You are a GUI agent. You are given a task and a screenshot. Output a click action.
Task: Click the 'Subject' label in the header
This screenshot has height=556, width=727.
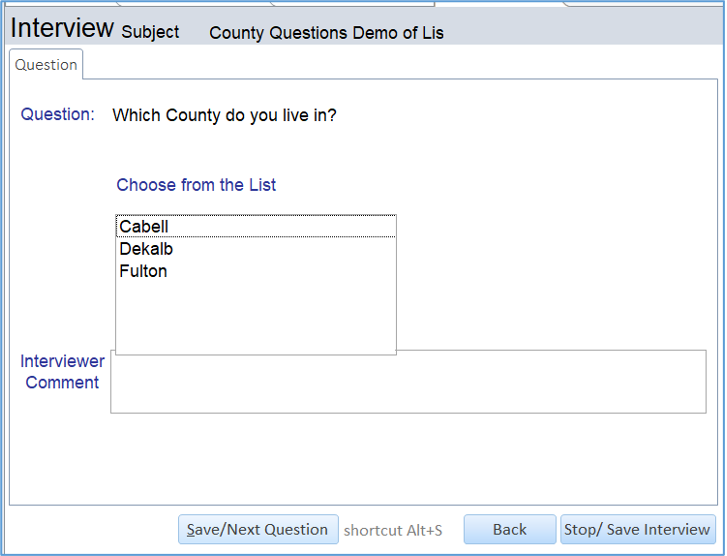click(150, 32)
